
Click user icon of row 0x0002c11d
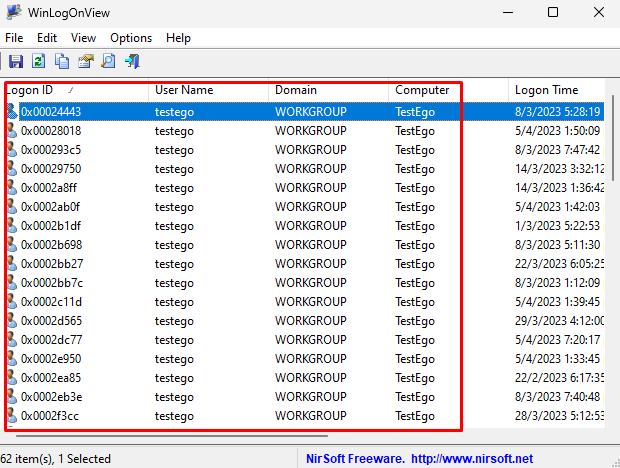pos(12,302)
